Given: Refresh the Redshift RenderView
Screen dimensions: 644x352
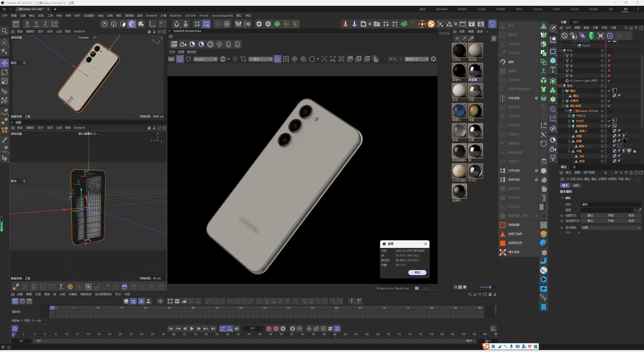Looking at the screenshot, I should coord(188,59).
